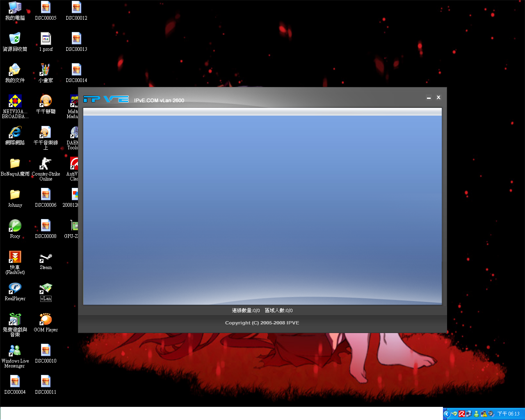Click the vLan network card tray icon
This screenshot has width=525, height=420.
pos(454,414)
